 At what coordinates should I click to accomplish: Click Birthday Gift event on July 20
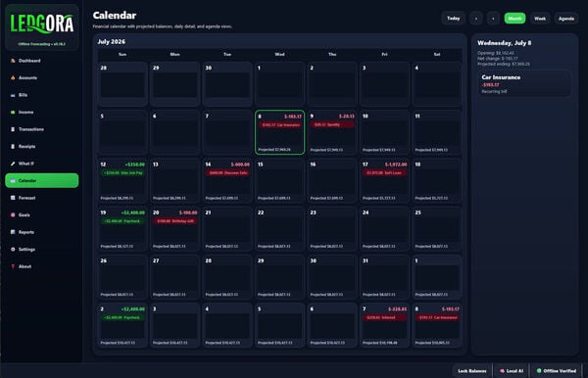coord(175,221)
